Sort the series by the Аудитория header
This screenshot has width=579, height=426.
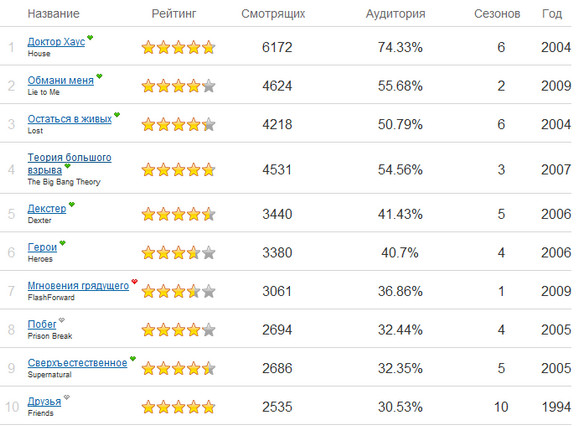tap(395, 14)
